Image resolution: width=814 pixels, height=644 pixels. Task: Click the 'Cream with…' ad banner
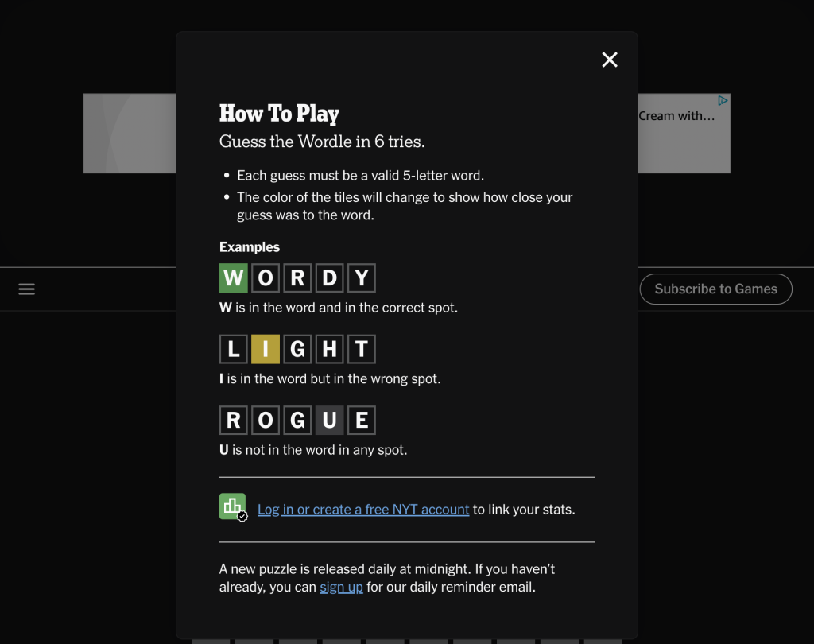pyautogui.click(x=684, y=134)
